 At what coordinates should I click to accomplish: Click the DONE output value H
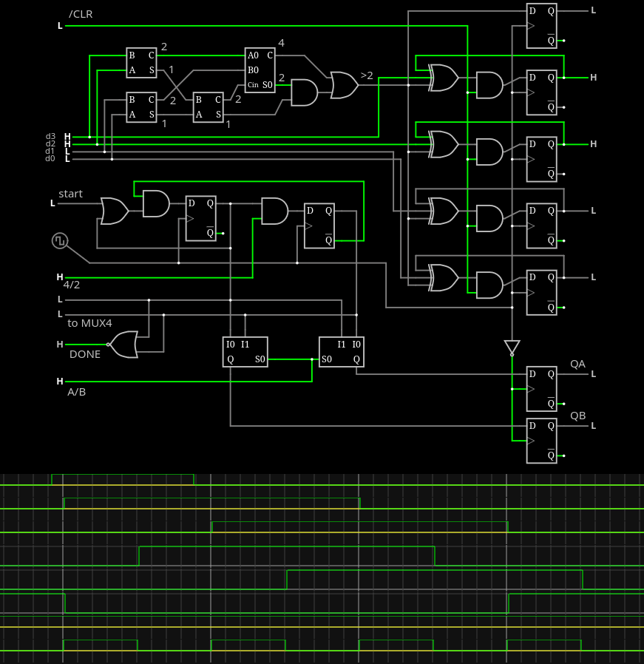point(60,345)
